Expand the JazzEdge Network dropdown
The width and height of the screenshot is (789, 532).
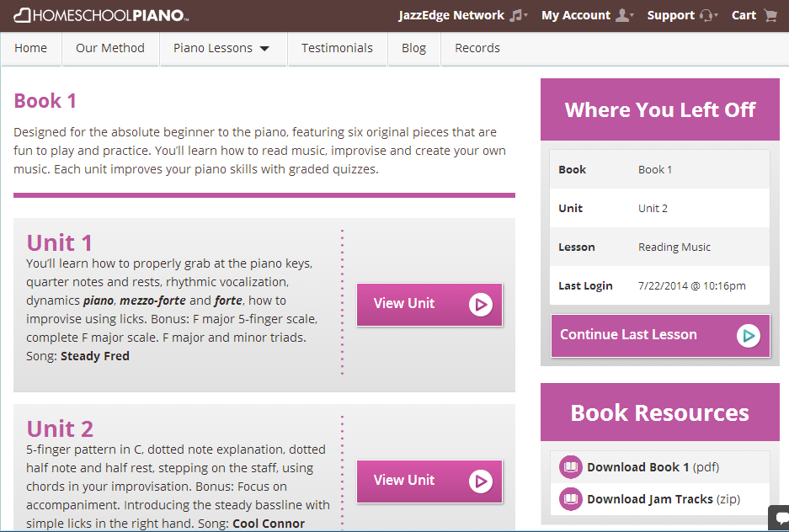point(462,15)
